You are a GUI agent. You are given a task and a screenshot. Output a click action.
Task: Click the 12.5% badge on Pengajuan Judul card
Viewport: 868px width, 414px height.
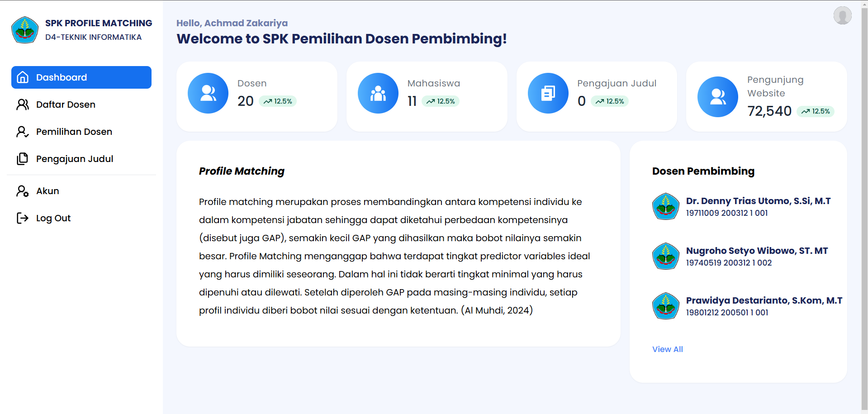[x=610, y=101]
